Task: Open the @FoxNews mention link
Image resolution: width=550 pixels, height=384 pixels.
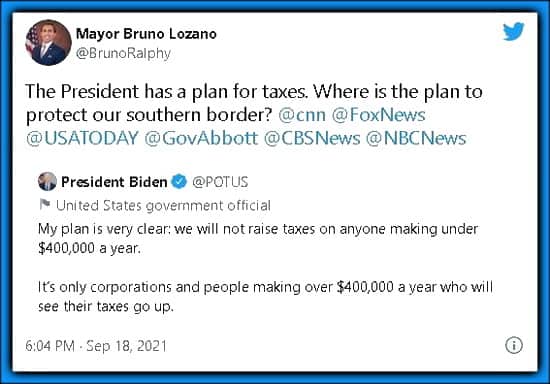Action: click(x=378, y=115)
